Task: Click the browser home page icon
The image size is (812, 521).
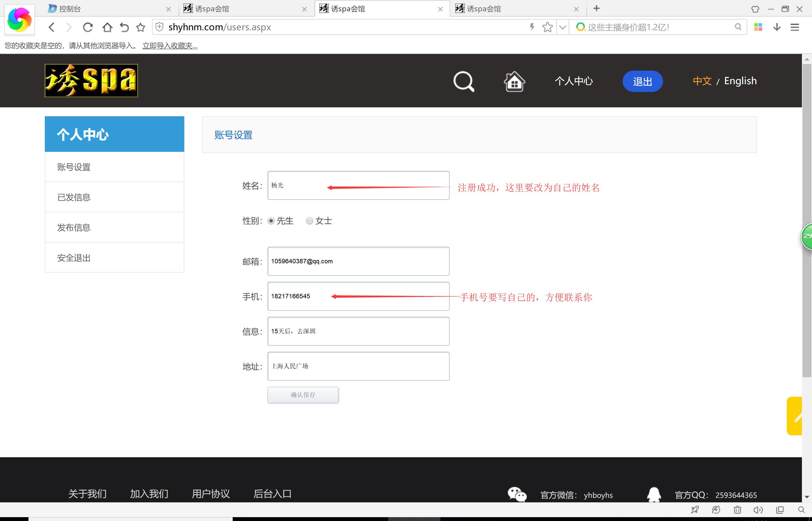Action: click(x=107, y=27)
